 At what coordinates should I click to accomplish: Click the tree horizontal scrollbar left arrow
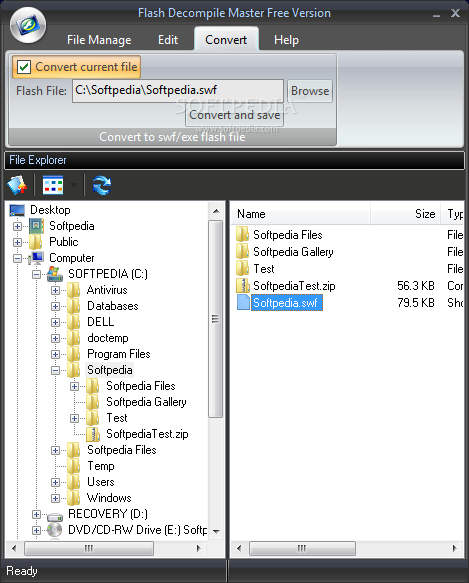pos(14,548)
